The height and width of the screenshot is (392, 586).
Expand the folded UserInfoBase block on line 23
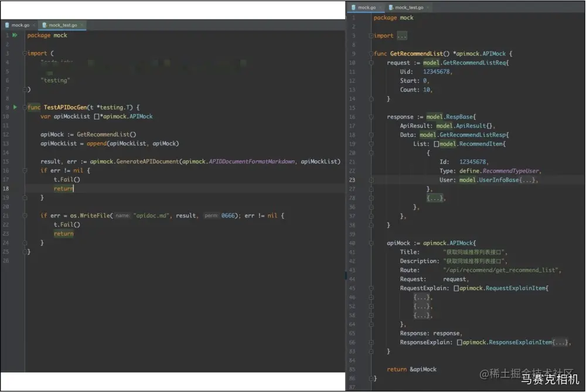tap(371, 180)
